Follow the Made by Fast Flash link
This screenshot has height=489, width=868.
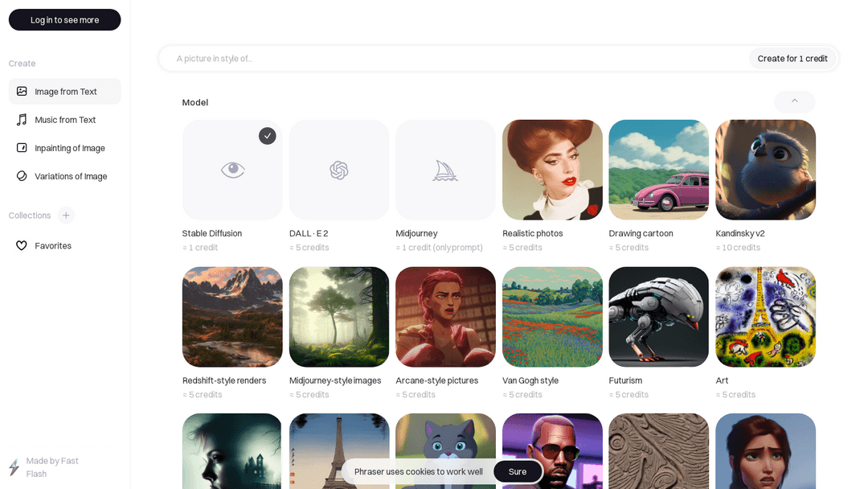(52, 466)
